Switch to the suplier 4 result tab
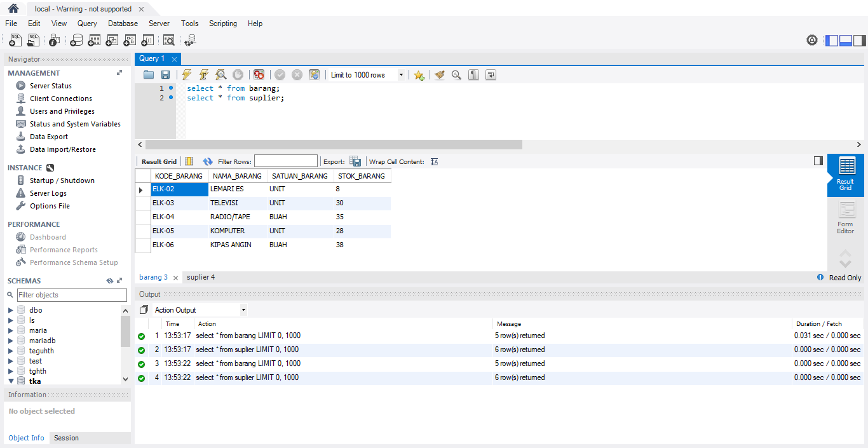 (200, 277)
